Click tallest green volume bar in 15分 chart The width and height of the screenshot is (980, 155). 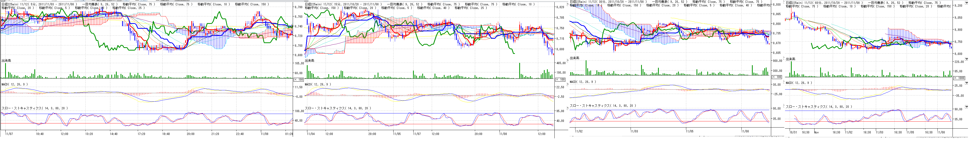(x=520, y=71)
